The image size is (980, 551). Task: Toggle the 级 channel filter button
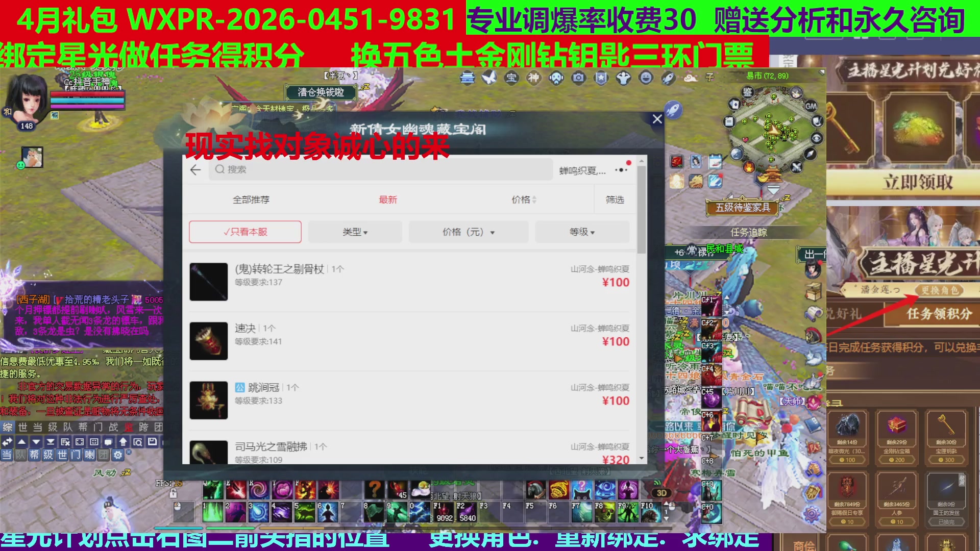pyautogui.click(x=48, y=455)
